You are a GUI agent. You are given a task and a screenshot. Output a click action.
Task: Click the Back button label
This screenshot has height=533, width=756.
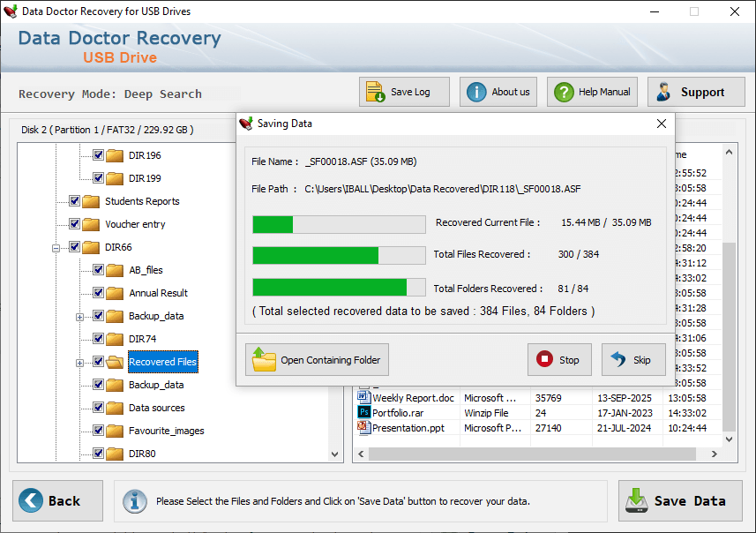pyautogui.click(x=64, y=501)
